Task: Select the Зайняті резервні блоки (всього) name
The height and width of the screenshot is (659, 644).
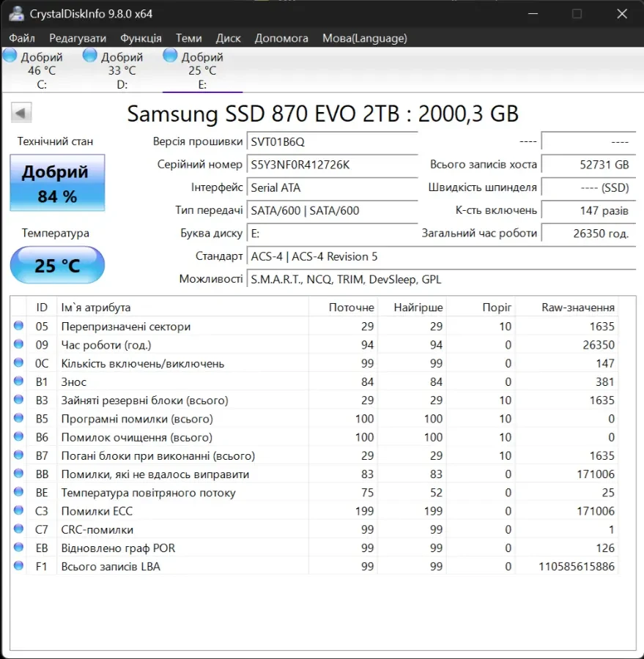Action: [x=145, y=401]
